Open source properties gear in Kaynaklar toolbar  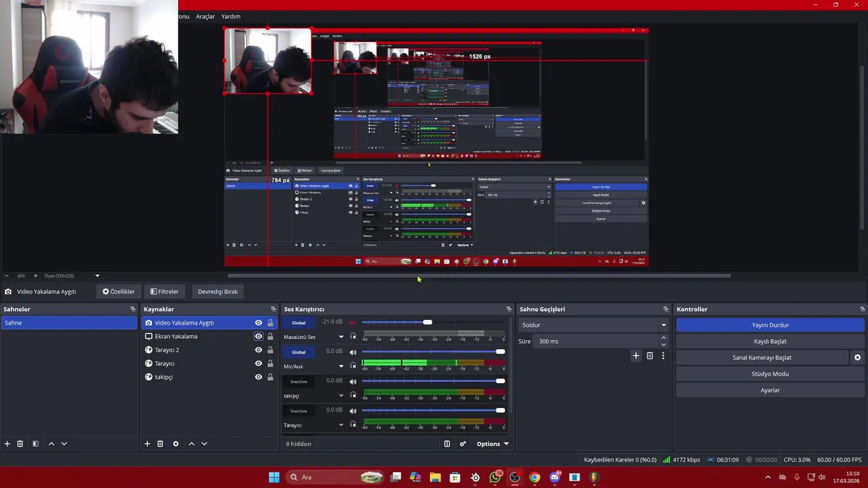click(176, 444)
